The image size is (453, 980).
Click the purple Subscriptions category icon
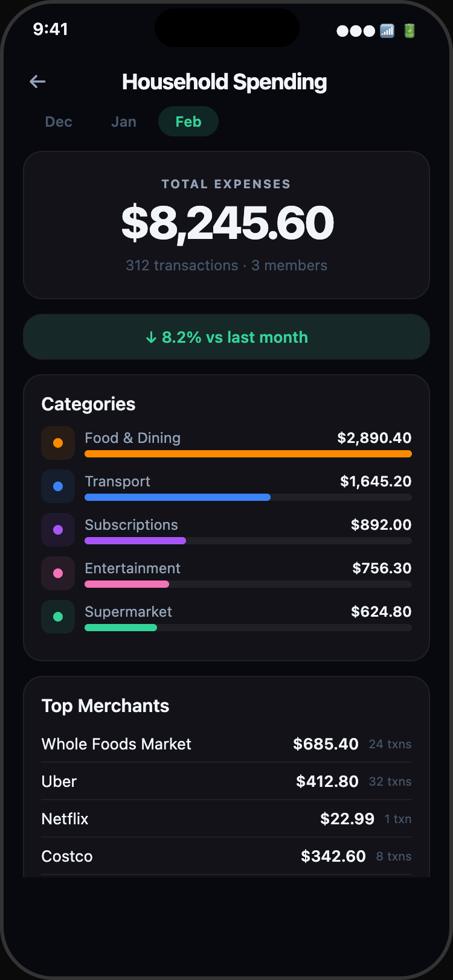[58, 530]
